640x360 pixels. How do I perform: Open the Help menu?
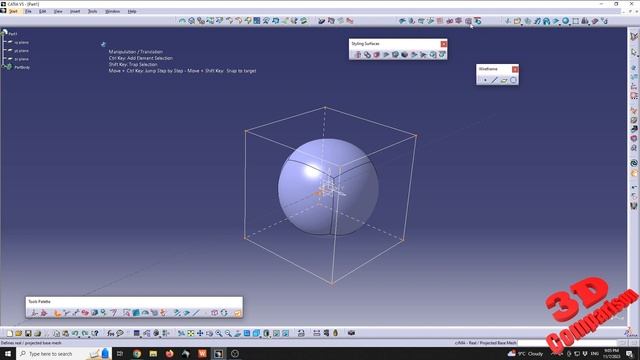(x=132, y=11)
